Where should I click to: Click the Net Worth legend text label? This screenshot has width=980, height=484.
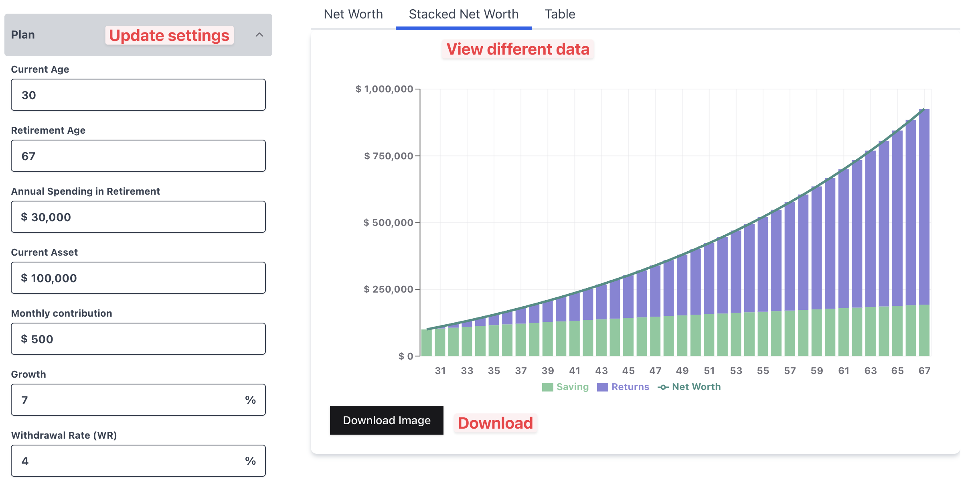tap(696, 387)
